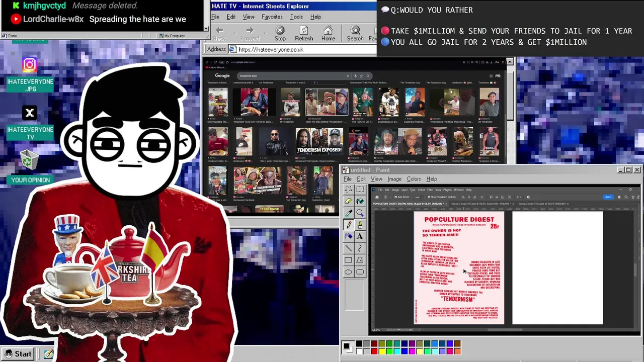
Task: Click Refresh in the Explorer toolbar
Action: (x=304, y=34)
